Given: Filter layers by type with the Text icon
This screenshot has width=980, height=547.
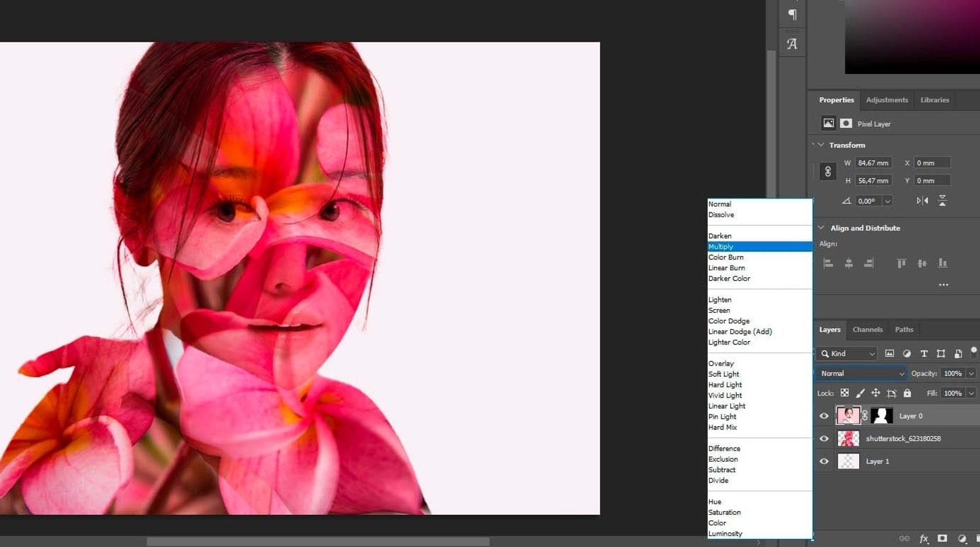Looking at the screenshot, I should pos(925,354).
